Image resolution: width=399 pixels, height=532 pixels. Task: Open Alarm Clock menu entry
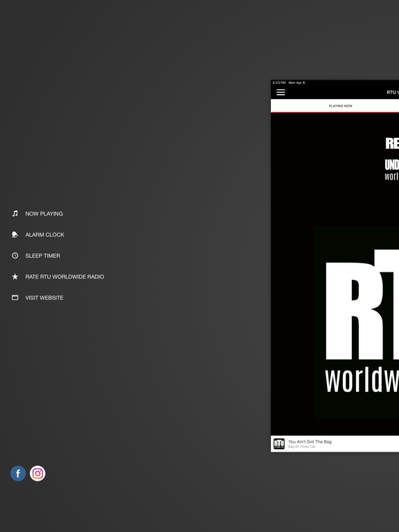45,235
